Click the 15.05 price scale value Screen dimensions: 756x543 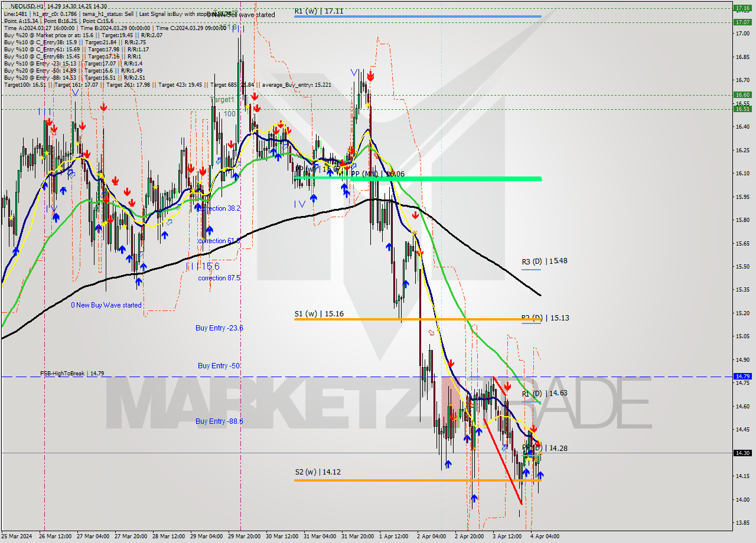tap(742, 336)
